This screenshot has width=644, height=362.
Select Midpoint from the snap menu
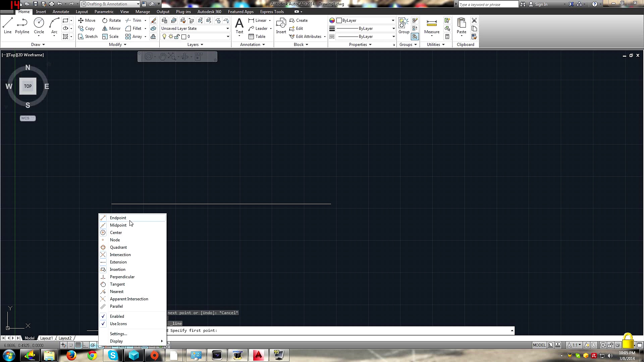118,225
